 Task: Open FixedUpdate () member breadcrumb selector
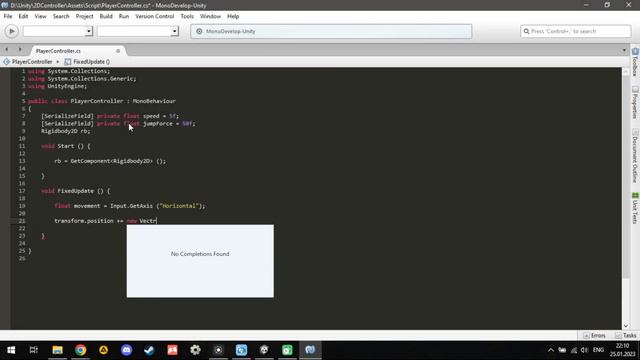87,62
